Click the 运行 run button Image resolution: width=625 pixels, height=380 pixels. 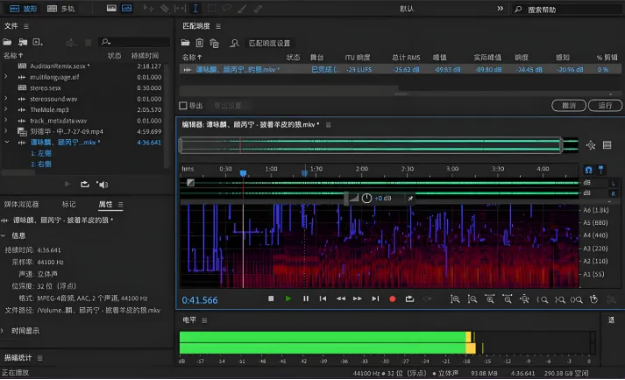[x=605, y=106]
